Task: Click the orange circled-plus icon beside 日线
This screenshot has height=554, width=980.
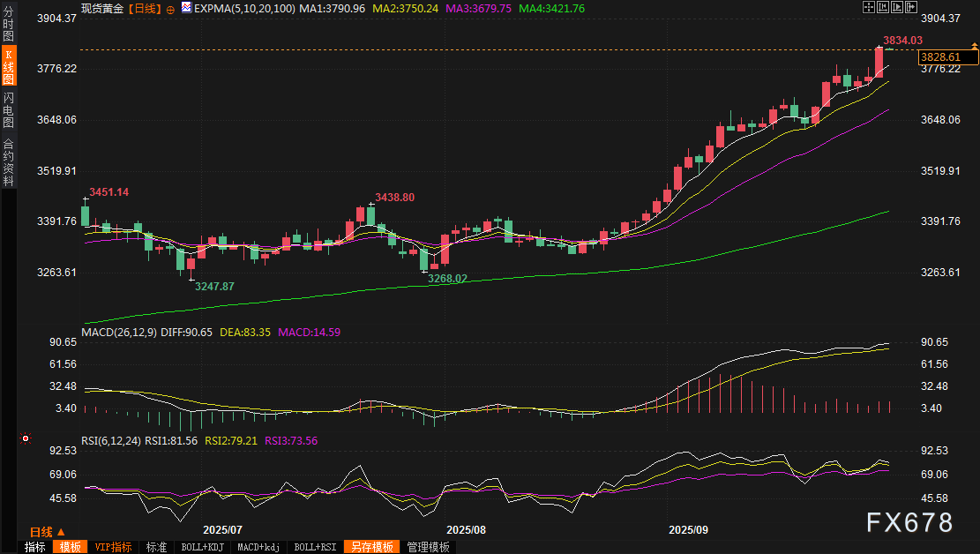Action: point(171,8)
